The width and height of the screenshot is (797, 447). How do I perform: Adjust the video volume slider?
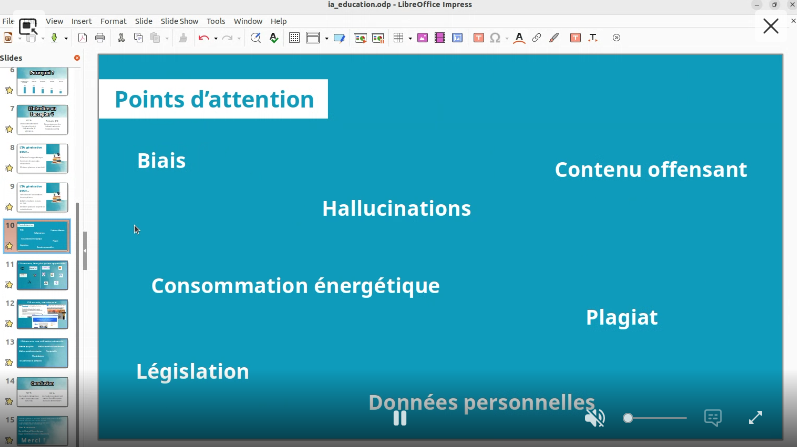[x=655, y=418]
